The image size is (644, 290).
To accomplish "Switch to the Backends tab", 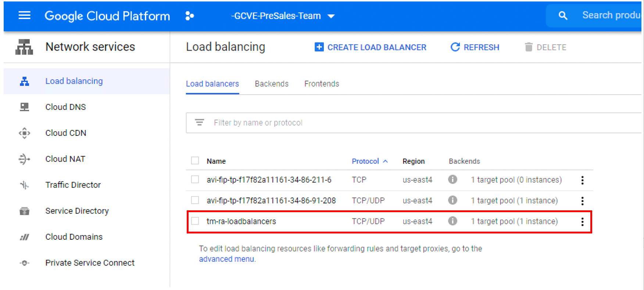I will click(272, 84).
